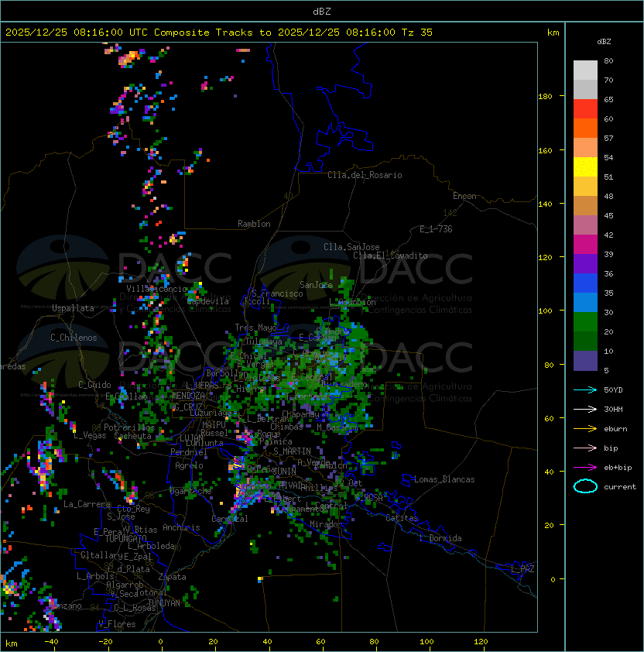This screenshot has width=644, height=652.
Task: Click the E_1-736 label on map
Action: [x=436, y=229]
